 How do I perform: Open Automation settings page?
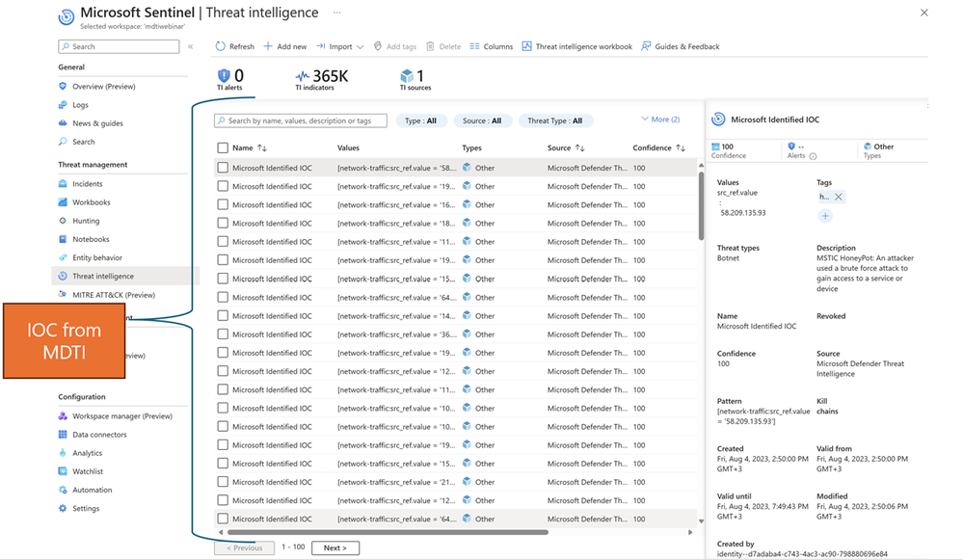click(x=93, y=490)
